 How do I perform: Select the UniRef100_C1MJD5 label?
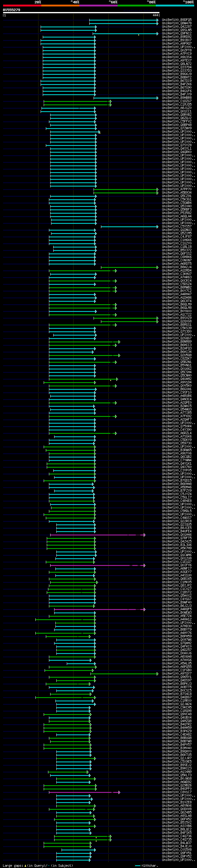(x=177, y=104)
